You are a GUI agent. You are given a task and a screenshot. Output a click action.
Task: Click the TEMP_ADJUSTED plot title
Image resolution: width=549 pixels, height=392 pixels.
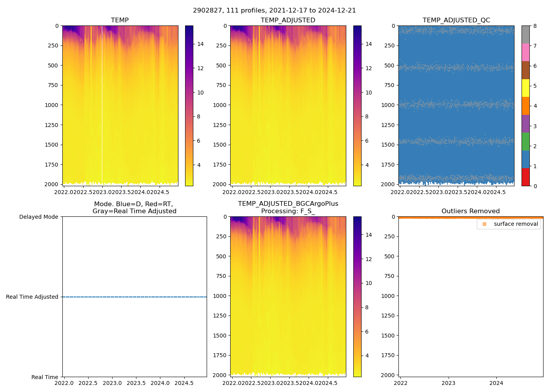288,20
